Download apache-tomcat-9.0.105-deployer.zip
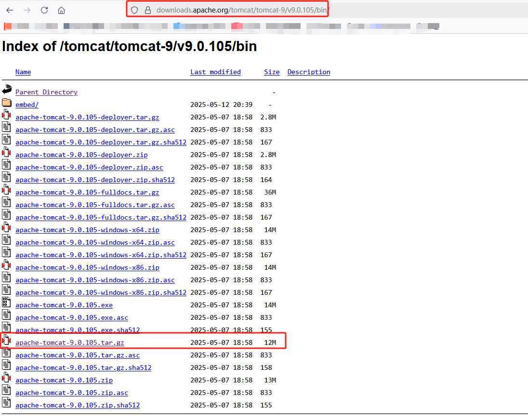 [81, 155]
